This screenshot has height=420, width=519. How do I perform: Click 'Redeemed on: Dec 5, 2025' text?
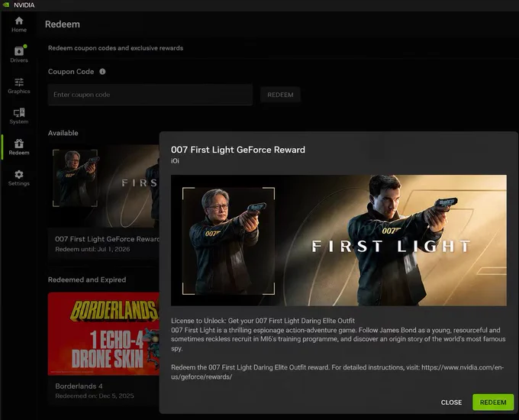pos(95,396)
